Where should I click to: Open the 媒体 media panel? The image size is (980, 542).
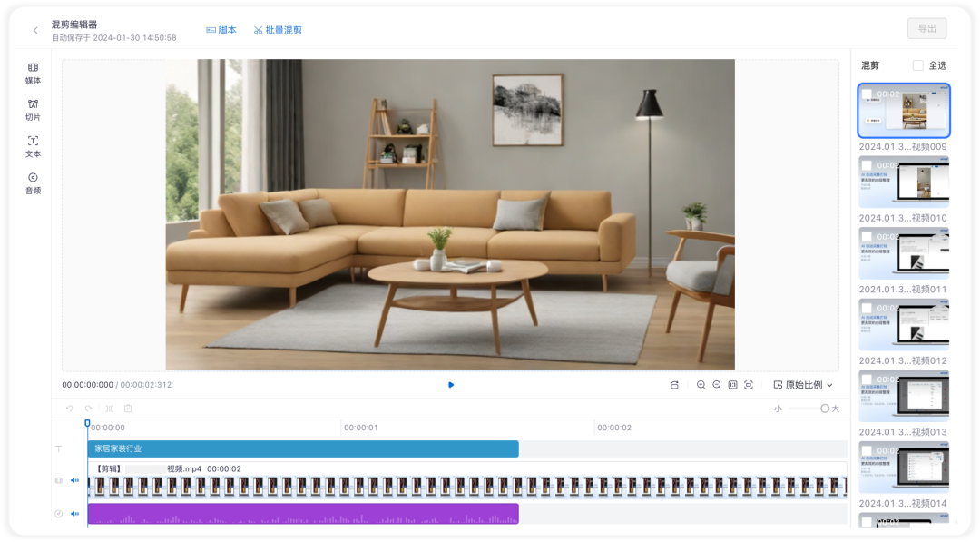coord(34,74)
